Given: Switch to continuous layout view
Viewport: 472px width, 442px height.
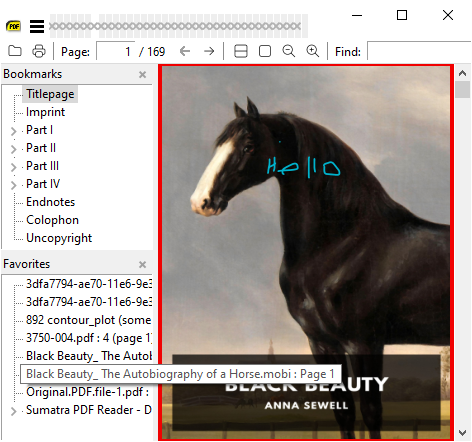Looking at the screenshot, I should [241, 51].
